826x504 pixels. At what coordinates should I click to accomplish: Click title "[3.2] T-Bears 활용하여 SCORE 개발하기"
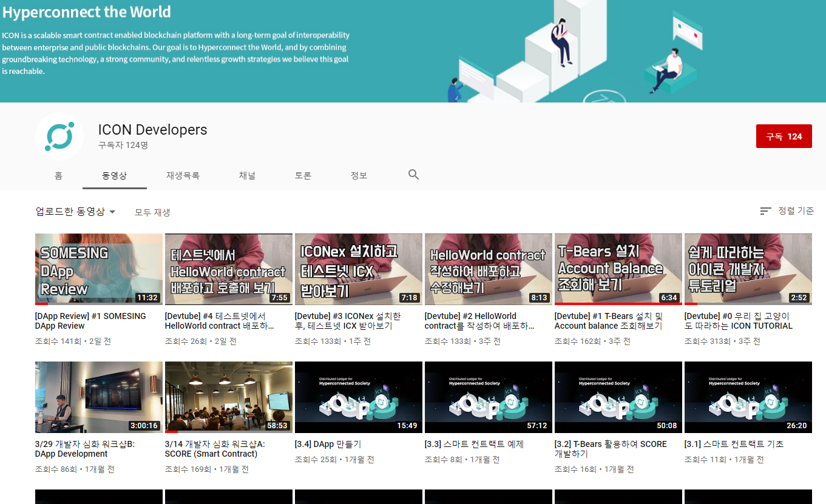(611, 449)
